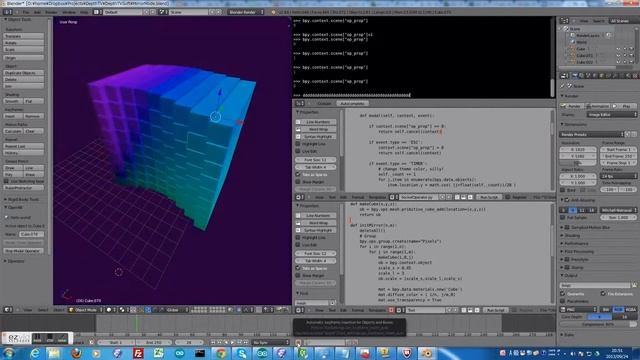640x360 pixels.
Task: Toggle File Extensions checkbox in Output
Action: click(x=603, y=294)
